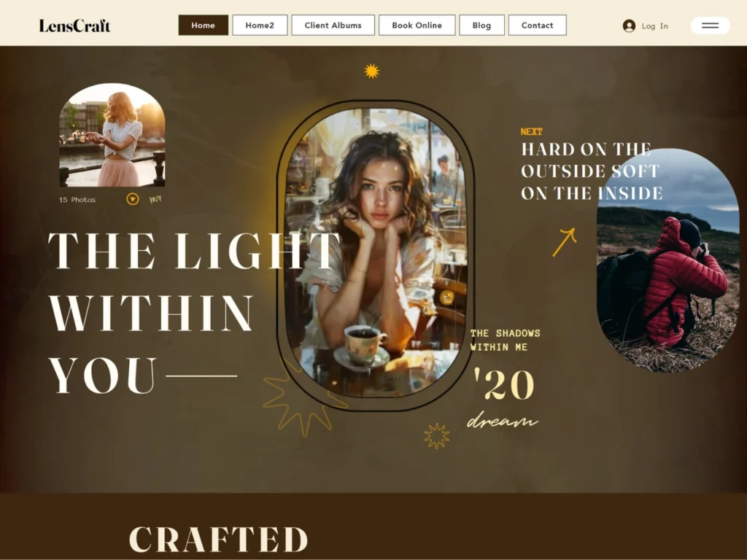Screen dimensions: 747x560
Task: Click the NEXT label link
Action: click(x=531, y=132)
